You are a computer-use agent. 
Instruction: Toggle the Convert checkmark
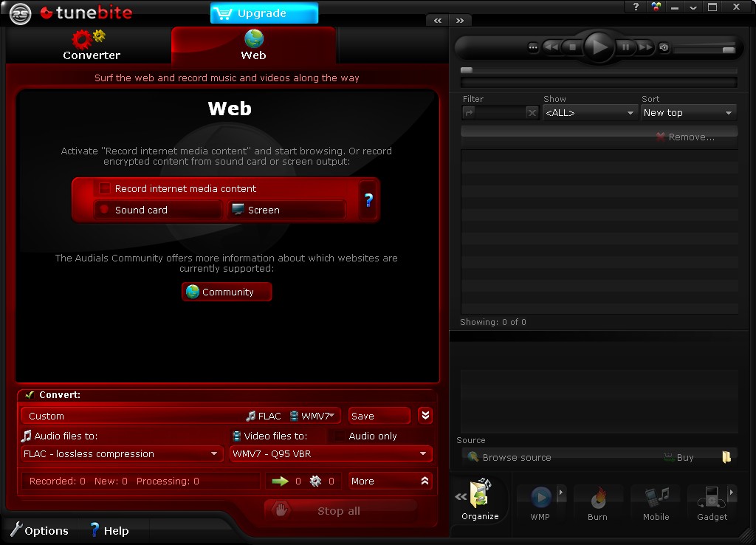coord(30,394)
